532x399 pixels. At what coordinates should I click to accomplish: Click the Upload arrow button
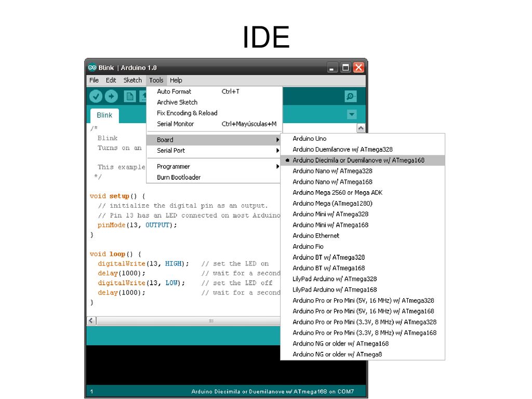[x=111, y=96]
